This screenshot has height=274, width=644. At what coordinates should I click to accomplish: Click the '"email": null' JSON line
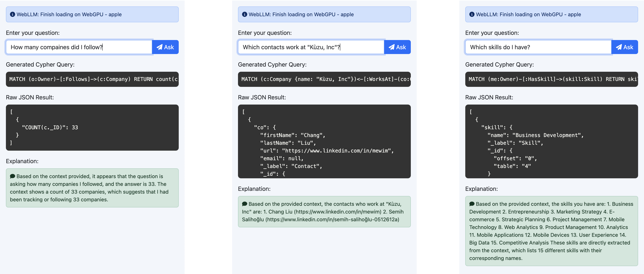click(x=282, y=158)
